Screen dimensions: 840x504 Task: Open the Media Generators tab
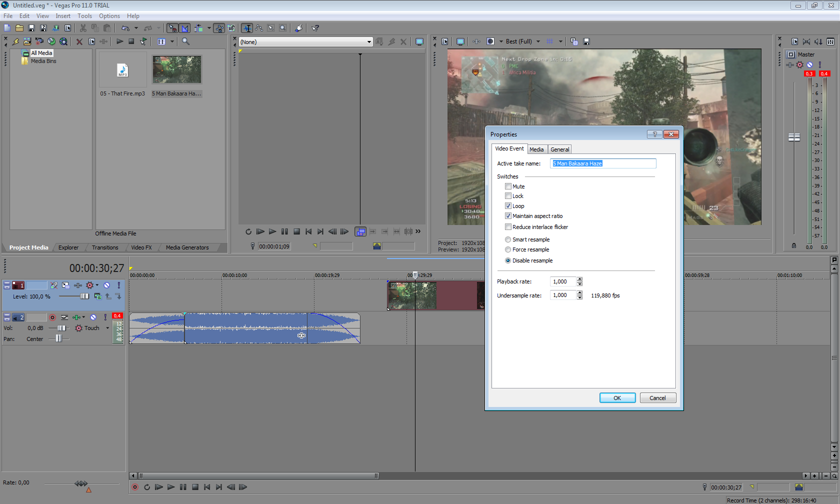187,247
